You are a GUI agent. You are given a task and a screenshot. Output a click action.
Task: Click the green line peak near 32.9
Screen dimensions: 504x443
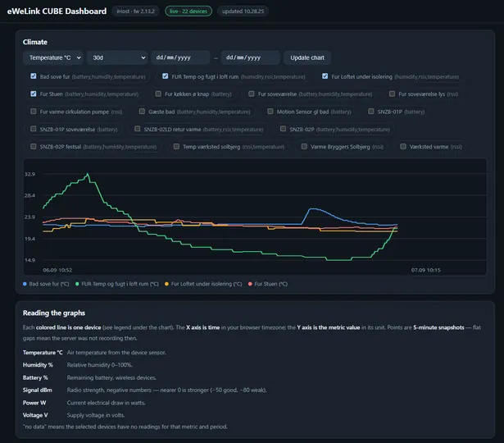coord(88,175)
